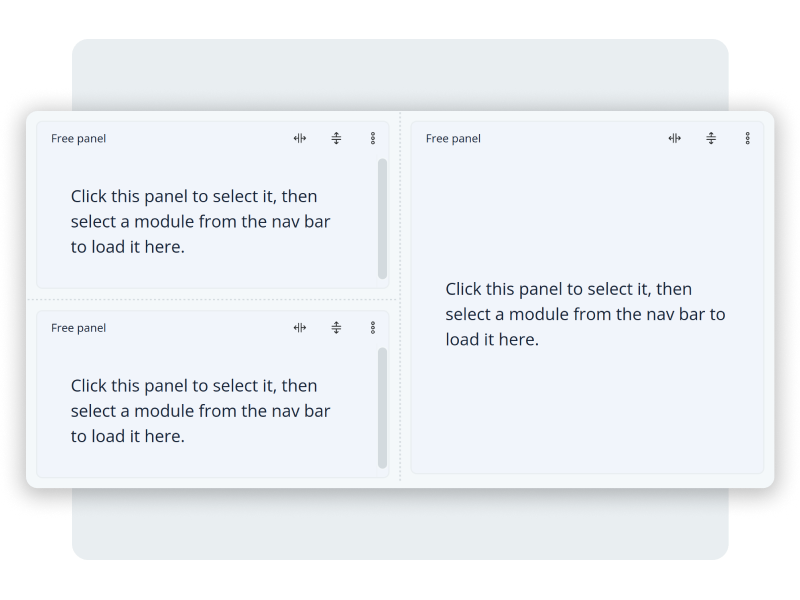The image size is (800, 600).
Task: Open the bottom-left panel's three-dot menu
Action: pos(372,327)
